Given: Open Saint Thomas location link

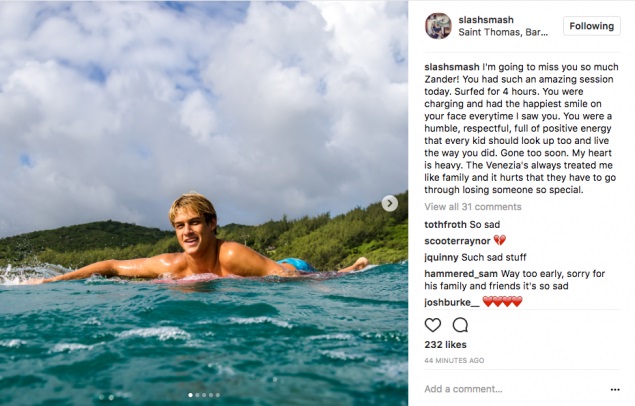Looking at the screenshot, I should pos(503,32).
